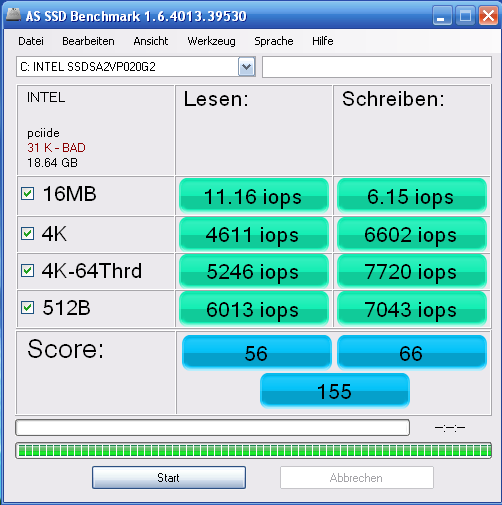
Task: Open the Sprache menu
Action: click(274, 41)
